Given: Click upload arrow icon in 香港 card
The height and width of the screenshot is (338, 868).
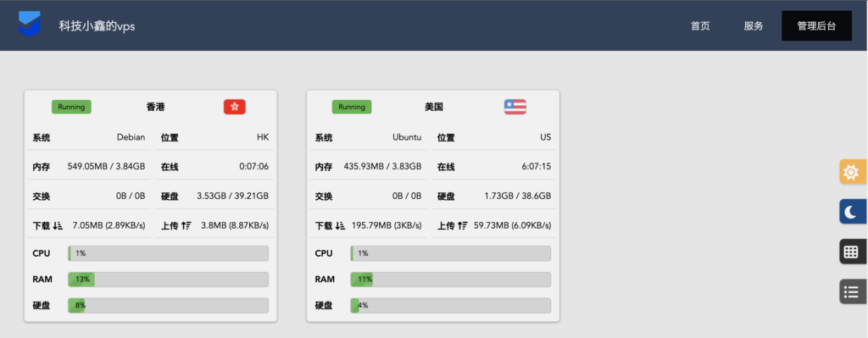Looking at the screenshot, I should coord(186,225).
